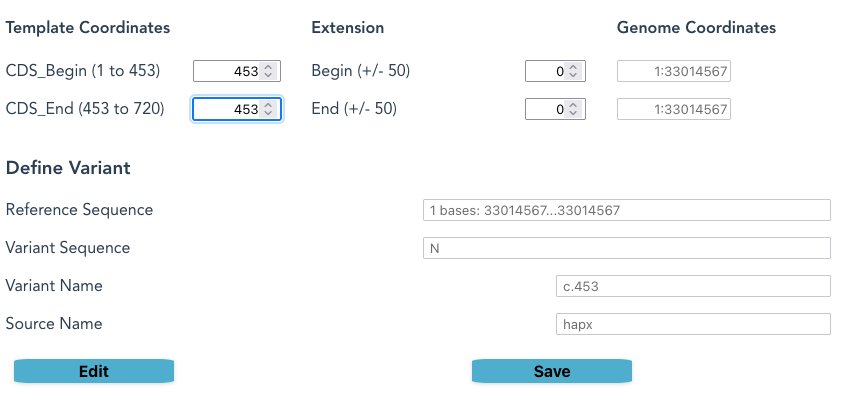
Task: Select the Source Name field with hapx
Action: [x=693, y=324]
